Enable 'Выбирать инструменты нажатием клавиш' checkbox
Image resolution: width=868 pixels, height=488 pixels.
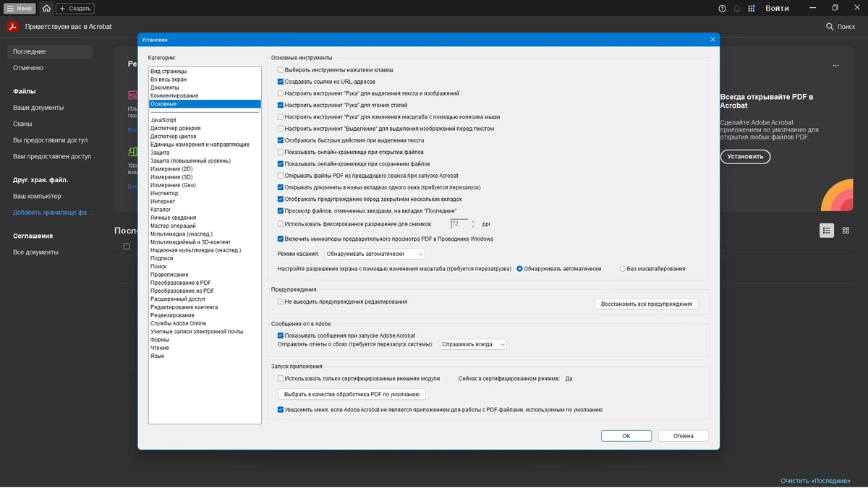tap(281, 69)
